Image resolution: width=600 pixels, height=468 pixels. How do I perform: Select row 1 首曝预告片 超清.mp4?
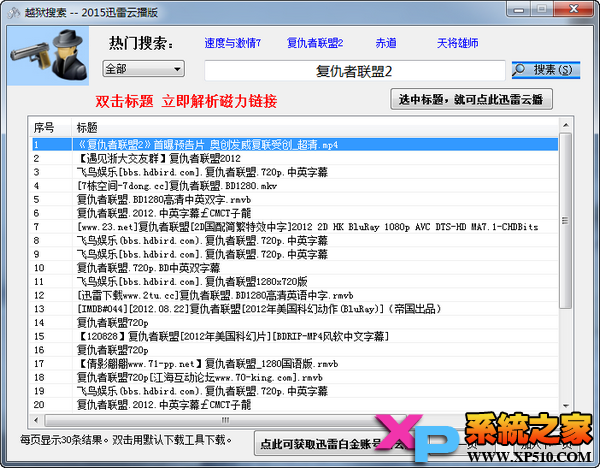pyautogui.click(x=295, y=145)
